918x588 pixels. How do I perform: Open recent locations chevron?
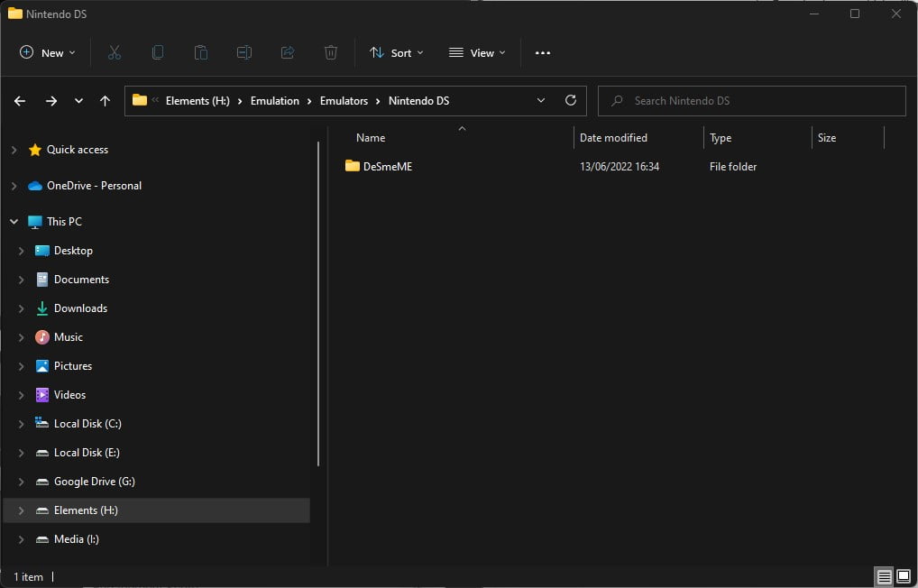click(78, 101)
